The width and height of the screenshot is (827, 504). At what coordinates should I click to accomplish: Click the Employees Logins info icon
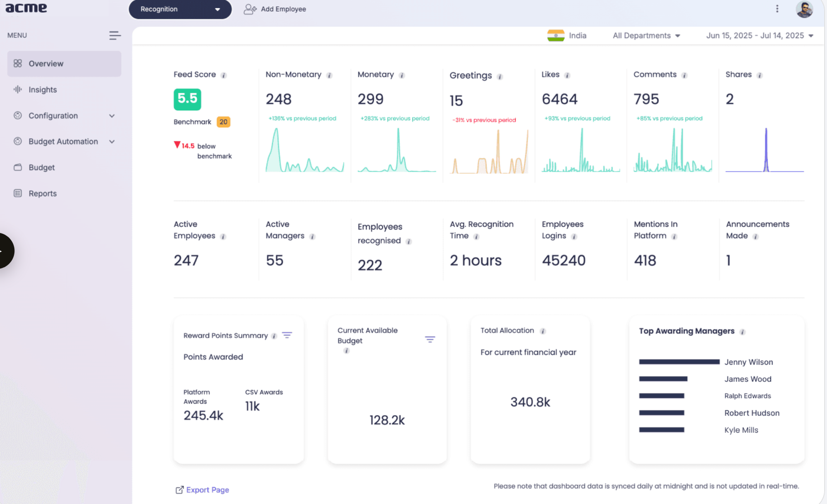[574, 237]
